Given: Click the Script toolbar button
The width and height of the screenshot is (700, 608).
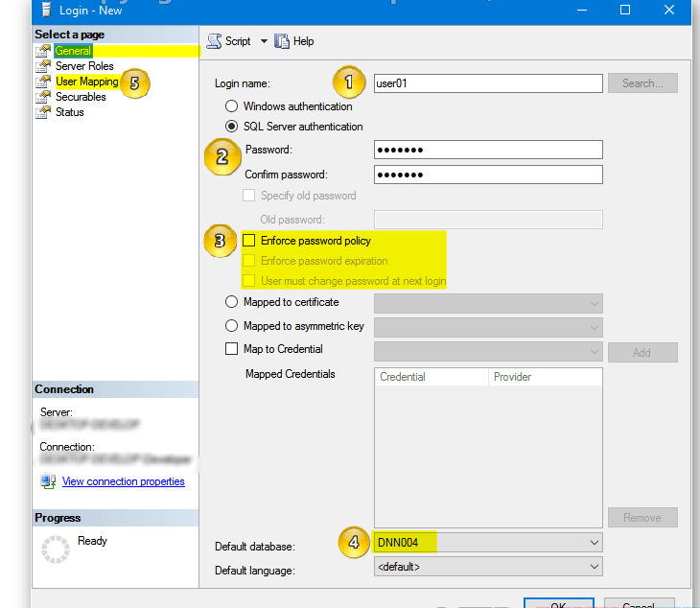Looking at the screenshot, I should [x=228, y=41].
